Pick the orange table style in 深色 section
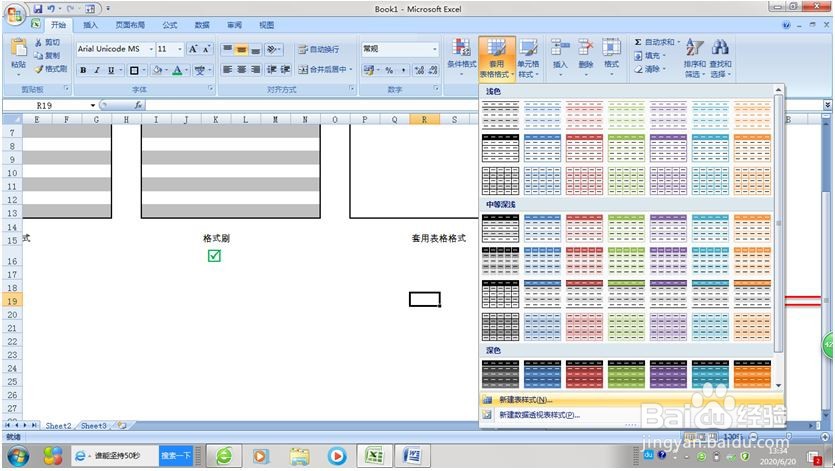The image size is (835, 471). tap(752, 374)
